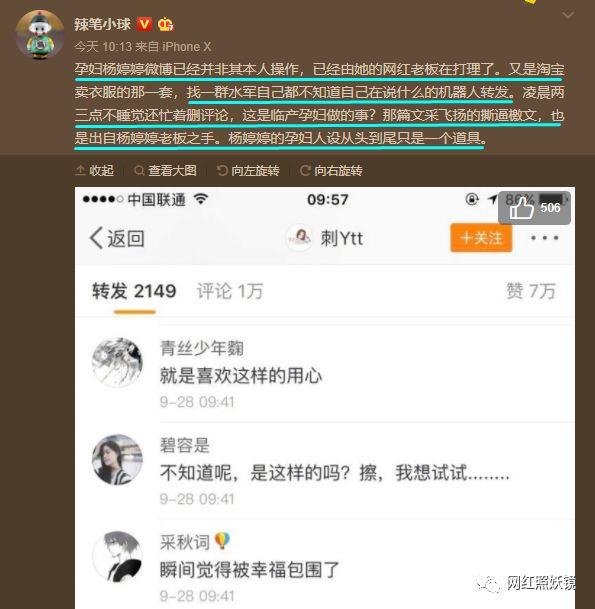Click the 采秋词 username link
595x609 pixels.
point(185,542)
